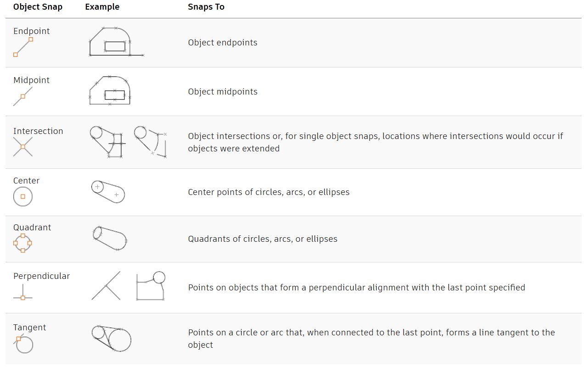The image size is (588, 373).
Task: Click the "Snaps To" column header
Action: tap(206, 7)
